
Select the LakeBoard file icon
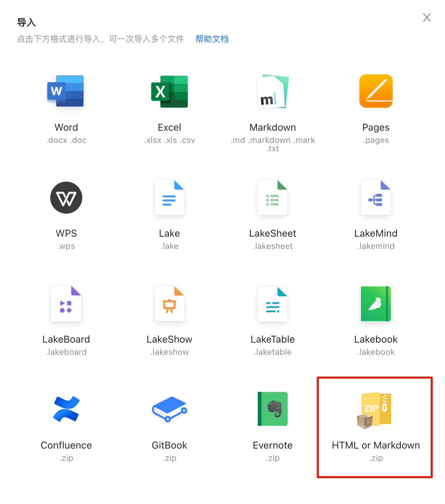pos(66,304)
